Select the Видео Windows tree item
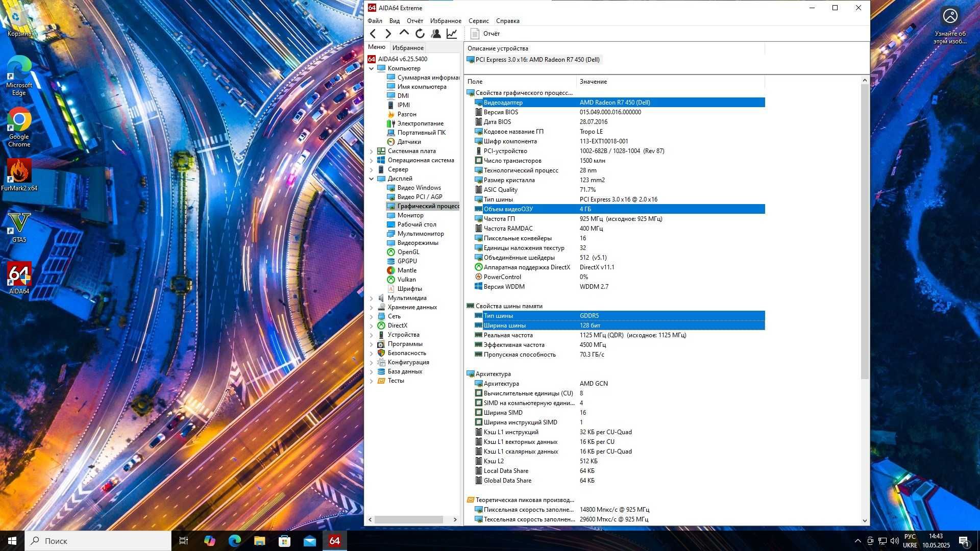Image resolution: width=980 pixels, height=551 pixels. [414, 188]
